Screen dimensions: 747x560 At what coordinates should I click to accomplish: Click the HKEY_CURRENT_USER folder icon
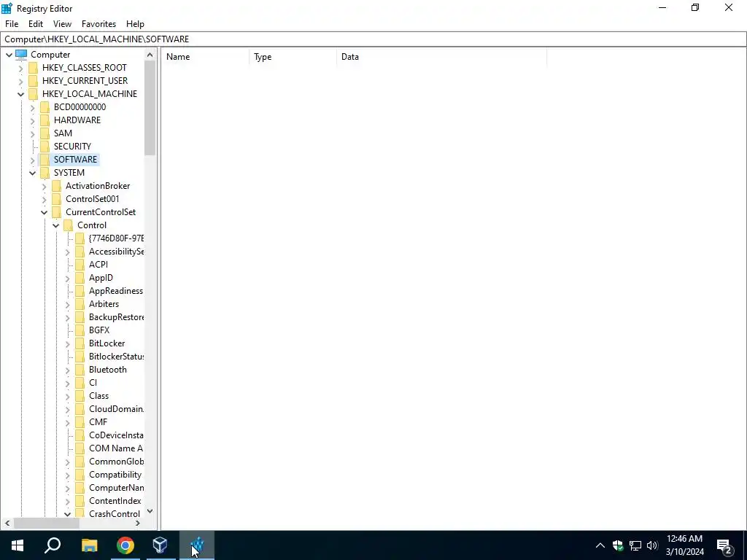point(33,81)
